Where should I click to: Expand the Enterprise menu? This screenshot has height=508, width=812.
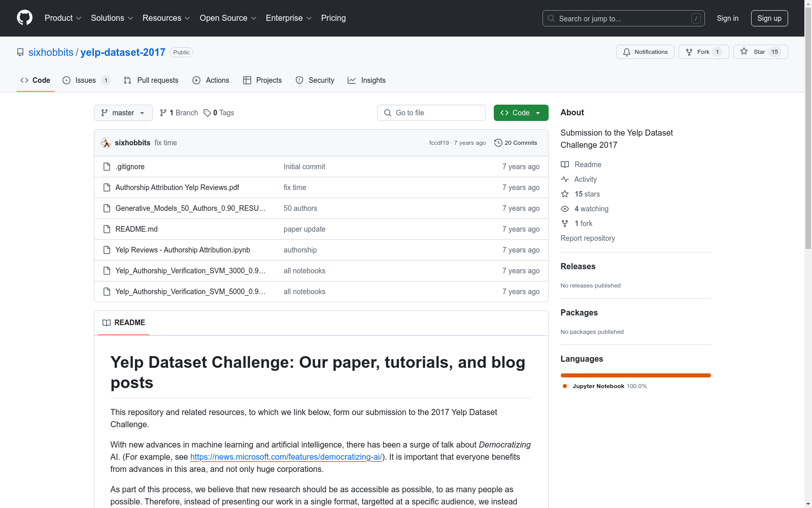click(x=289, y=18)
